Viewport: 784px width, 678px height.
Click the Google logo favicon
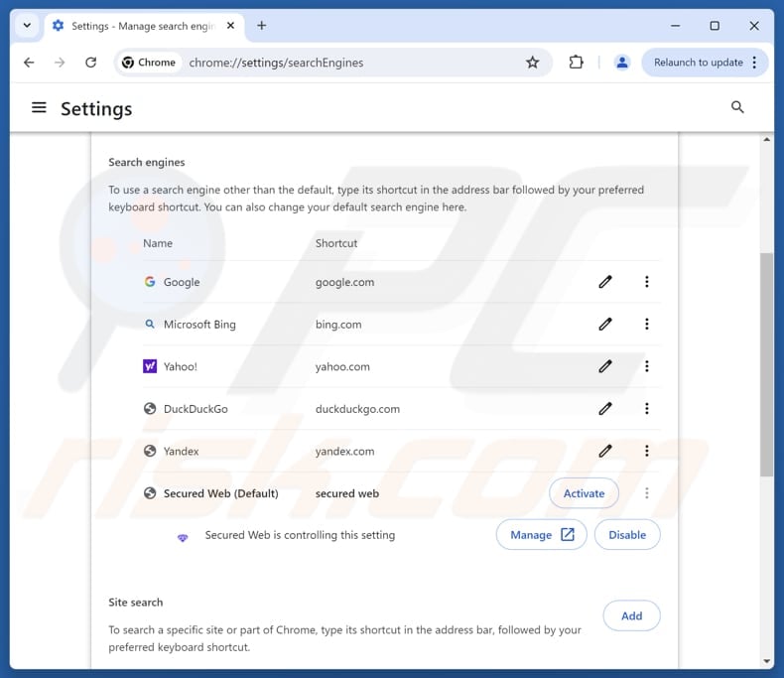tap(150, 282)
